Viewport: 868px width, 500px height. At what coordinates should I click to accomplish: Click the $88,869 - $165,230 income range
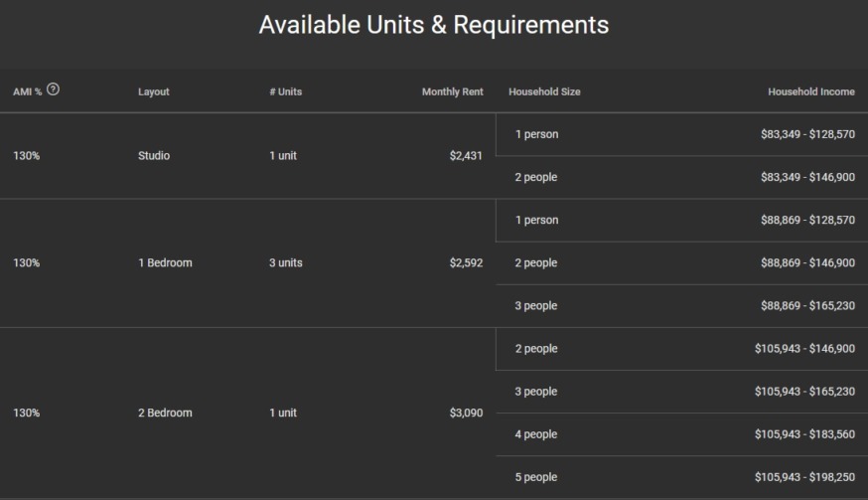point(803,306)
